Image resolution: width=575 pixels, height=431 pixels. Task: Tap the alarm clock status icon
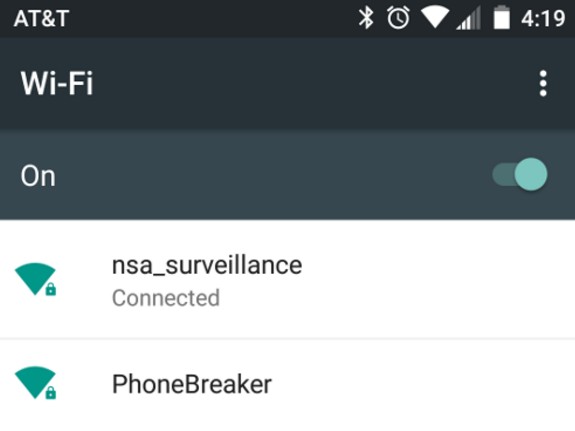pyautogui.click(x=398, y=18)
